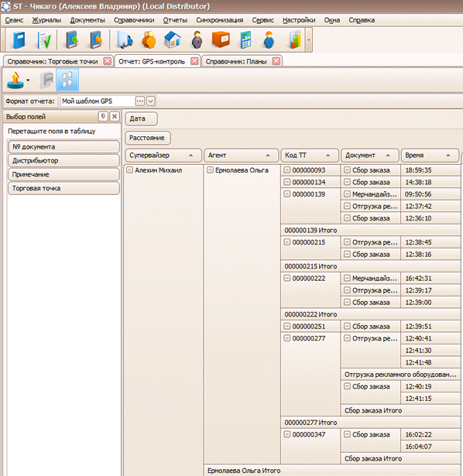Image resolution: width=463 pixels, height=476 pixels.
Task: Open the house toolbar icon
Action: 173,39
